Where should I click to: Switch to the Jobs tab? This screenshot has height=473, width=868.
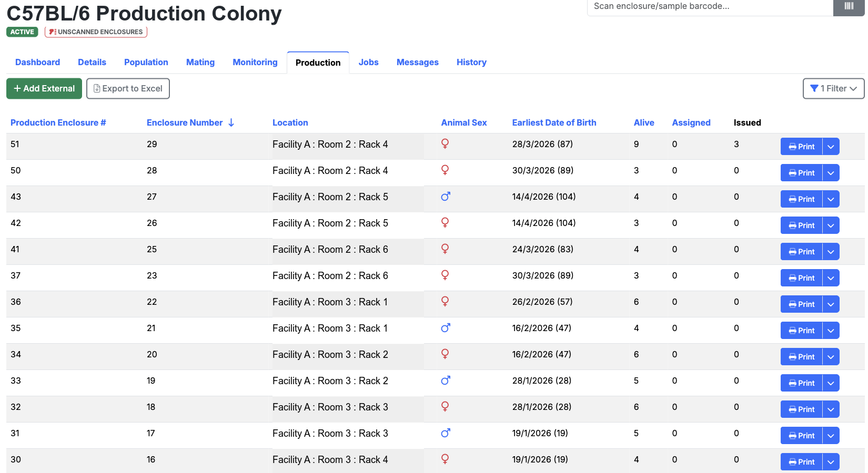coord(369,62)
